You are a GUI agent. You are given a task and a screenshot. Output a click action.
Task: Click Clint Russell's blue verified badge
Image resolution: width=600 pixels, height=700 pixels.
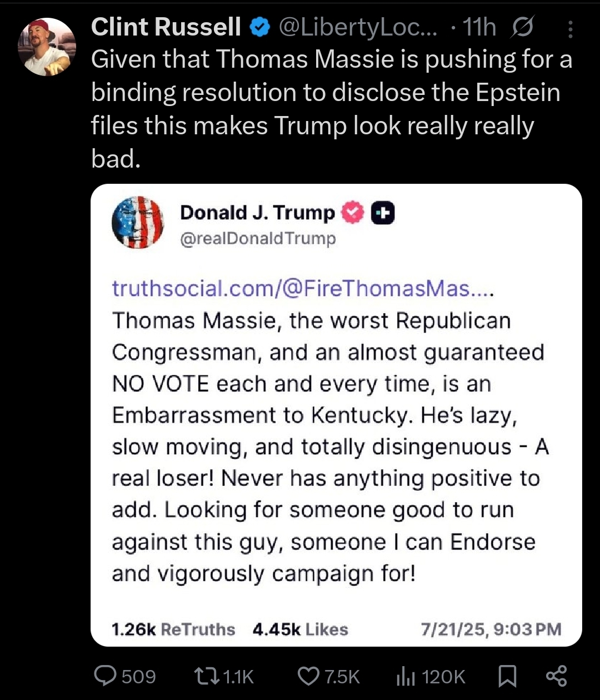tap(259, 27)
